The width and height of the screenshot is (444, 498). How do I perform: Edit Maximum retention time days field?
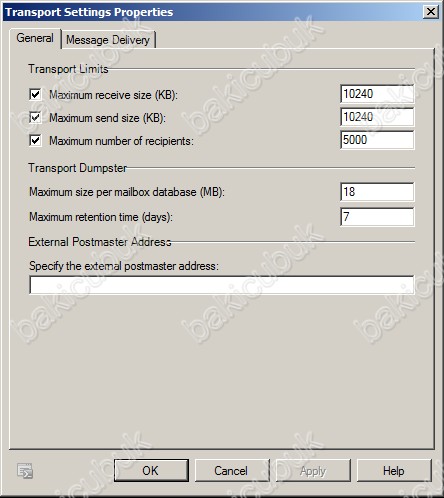click(377, 217)
